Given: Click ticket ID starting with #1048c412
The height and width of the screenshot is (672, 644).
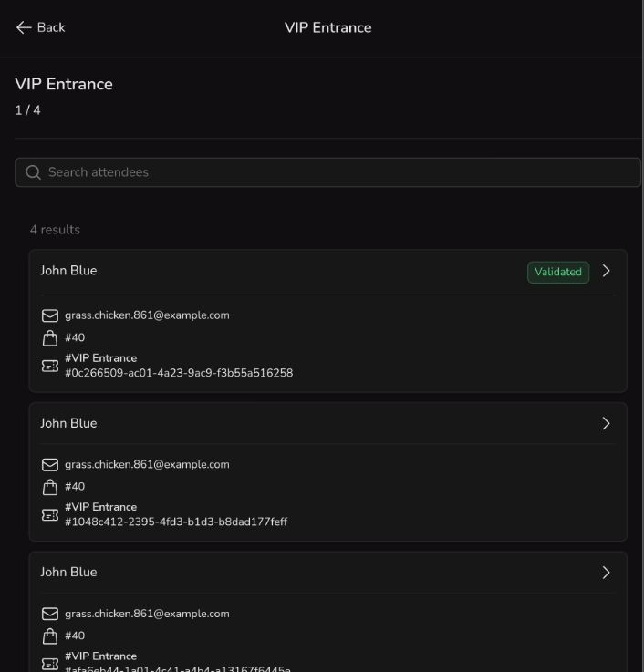Looking at the screenshot, I should click(176, 522).
